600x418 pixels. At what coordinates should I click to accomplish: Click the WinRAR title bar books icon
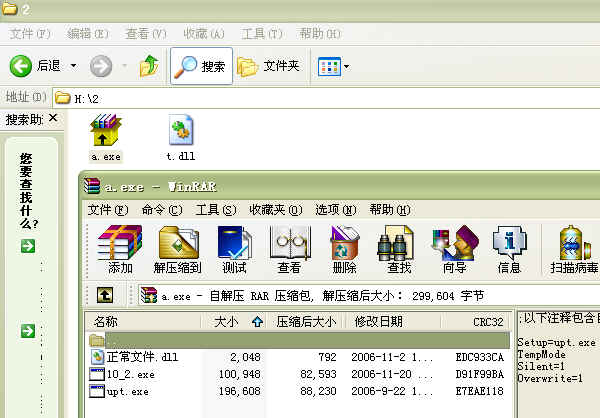92,186
